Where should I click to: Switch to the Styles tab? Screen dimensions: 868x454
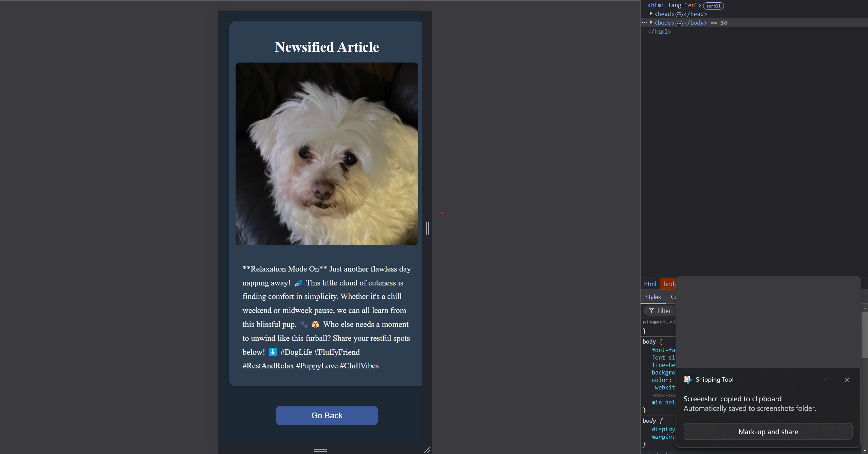pos(653,297)
